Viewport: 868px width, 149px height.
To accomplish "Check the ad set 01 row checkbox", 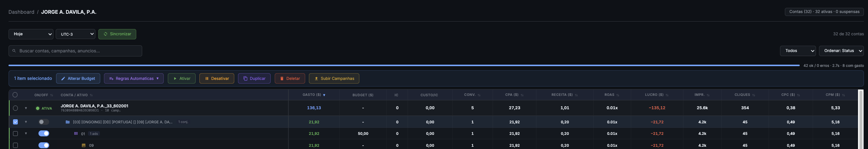I will coord(15,133).
